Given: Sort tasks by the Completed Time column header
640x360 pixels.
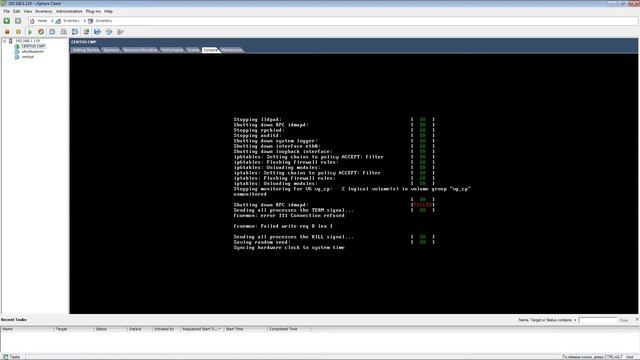Looking at the screenshot, I should (x=289, y=329).
